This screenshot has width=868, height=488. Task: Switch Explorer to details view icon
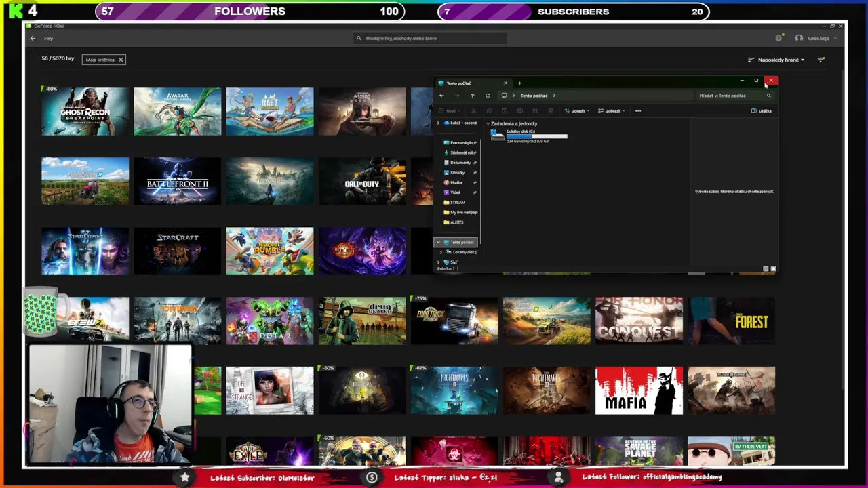[x=766, y=269]
